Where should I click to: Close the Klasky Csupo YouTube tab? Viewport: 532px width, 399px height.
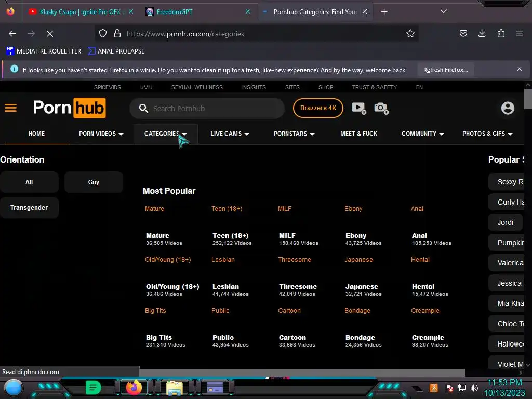coord(131,11)
